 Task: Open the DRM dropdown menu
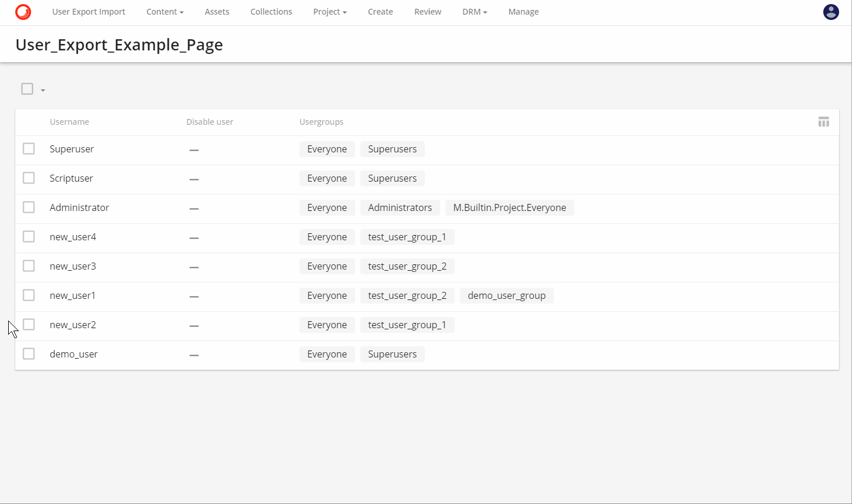coord(474,12)
